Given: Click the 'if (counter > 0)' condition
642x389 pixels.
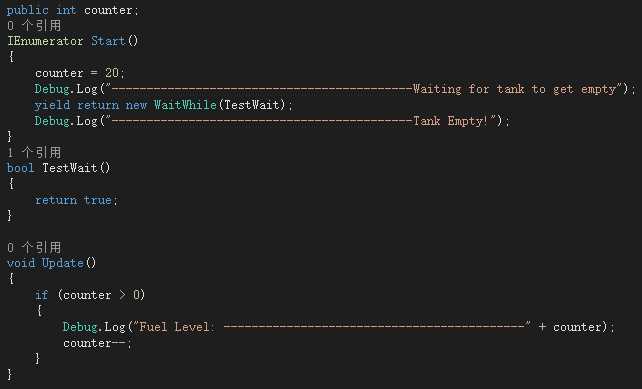Looking at the screenshot, I should coord(90,295).
